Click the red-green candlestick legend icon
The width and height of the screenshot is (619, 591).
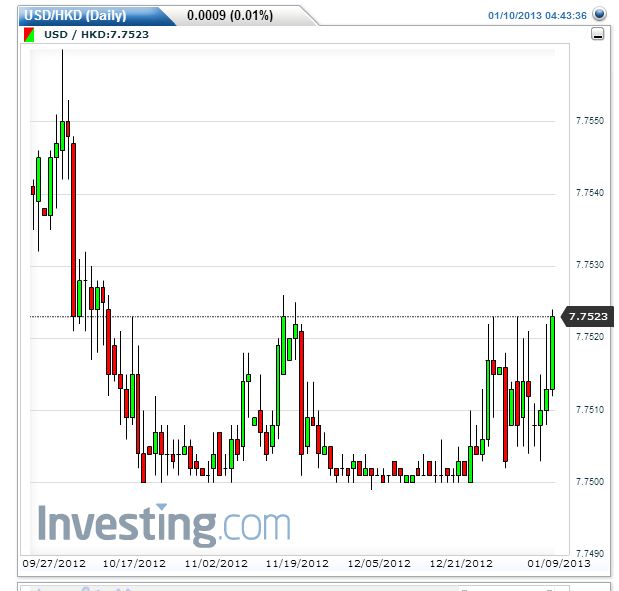(29, 35)
